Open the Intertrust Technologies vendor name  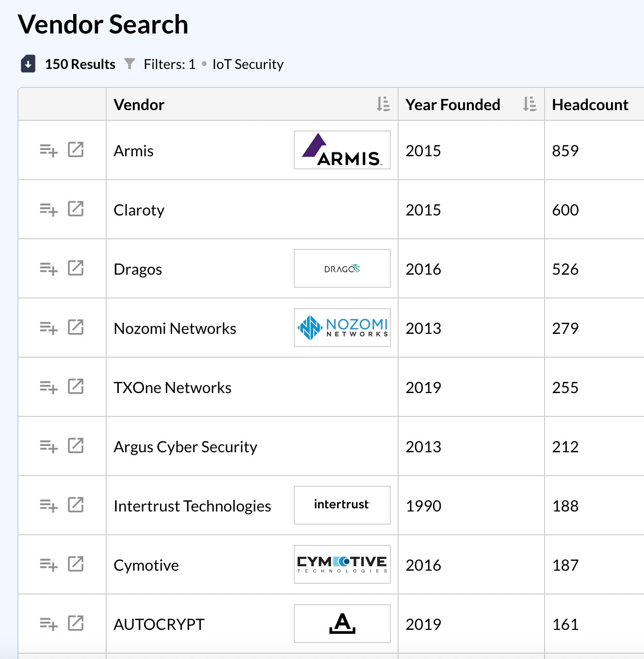click(x=192, y=506)
